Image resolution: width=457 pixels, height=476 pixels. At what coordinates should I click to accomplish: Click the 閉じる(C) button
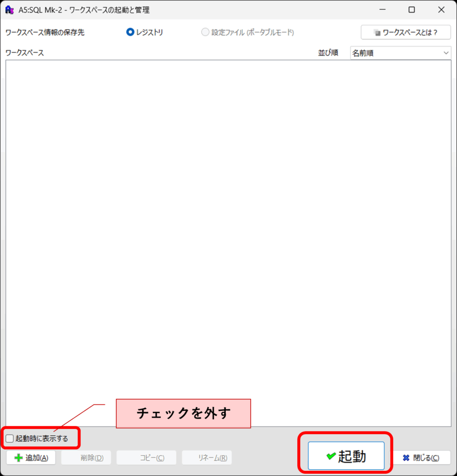point(420,458)
